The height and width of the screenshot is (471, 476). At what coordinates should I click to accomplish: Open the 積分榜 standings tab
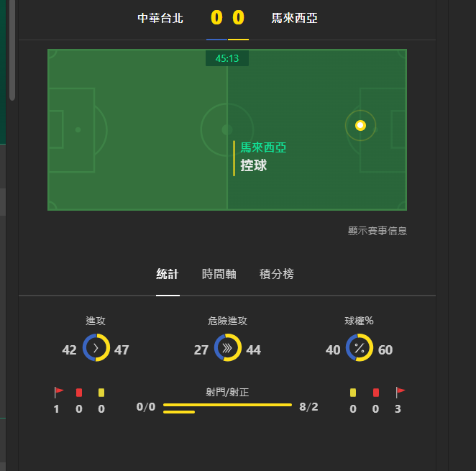click(x=276, y=274)
